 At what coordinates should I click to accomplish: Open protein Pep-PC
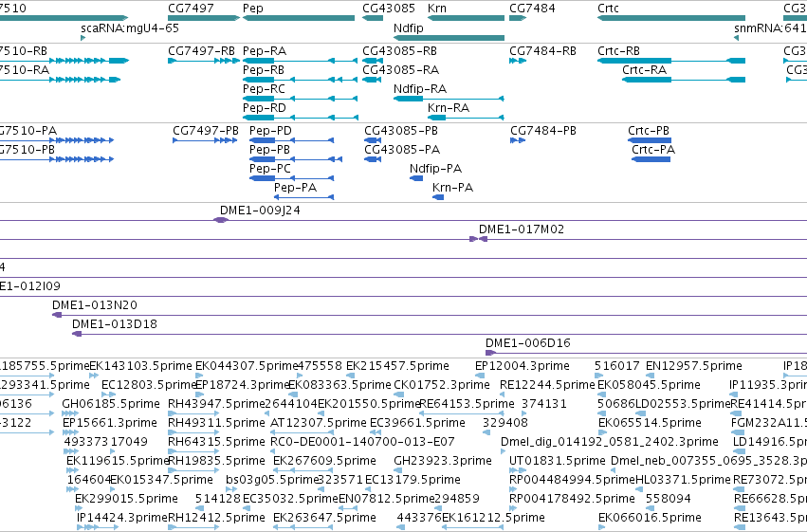pyautogui.click(x=292, y=178)
